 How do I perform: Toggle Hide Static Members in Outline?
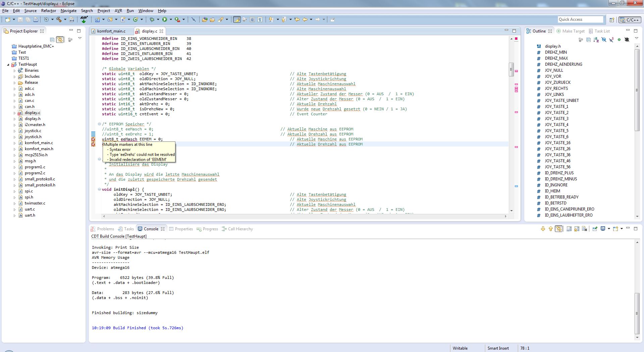coord(611,40)
